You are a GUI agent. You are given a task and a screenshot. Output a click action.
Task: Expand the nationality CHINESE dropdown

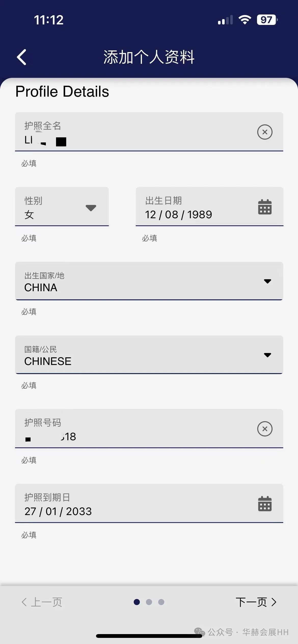[x=149, y=355]
